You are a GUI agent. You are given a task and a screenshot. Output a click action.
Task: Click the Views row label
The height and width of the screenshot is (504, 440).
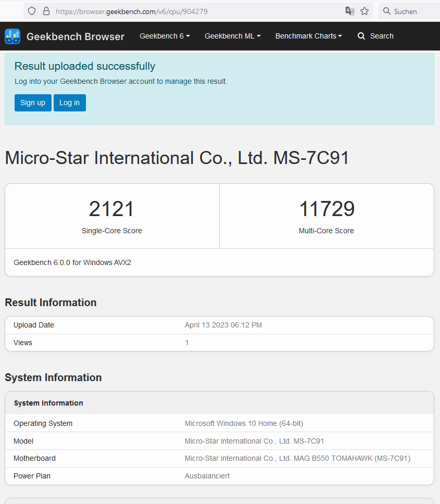(23, 343)
